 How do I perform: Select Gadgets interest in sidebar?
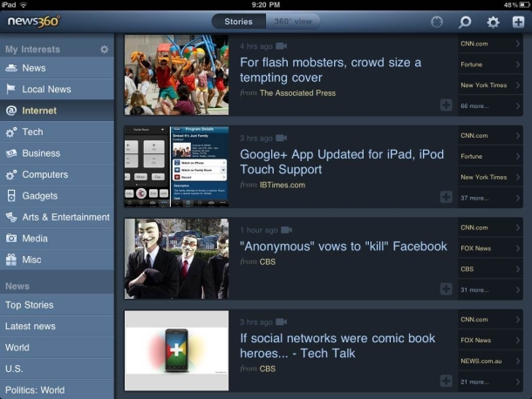coord(57,196)
